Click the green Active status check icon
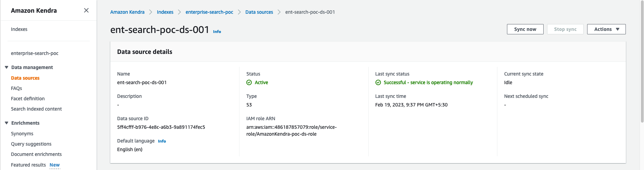Screen dimensions: 644x170 click(x=249, y=82)
